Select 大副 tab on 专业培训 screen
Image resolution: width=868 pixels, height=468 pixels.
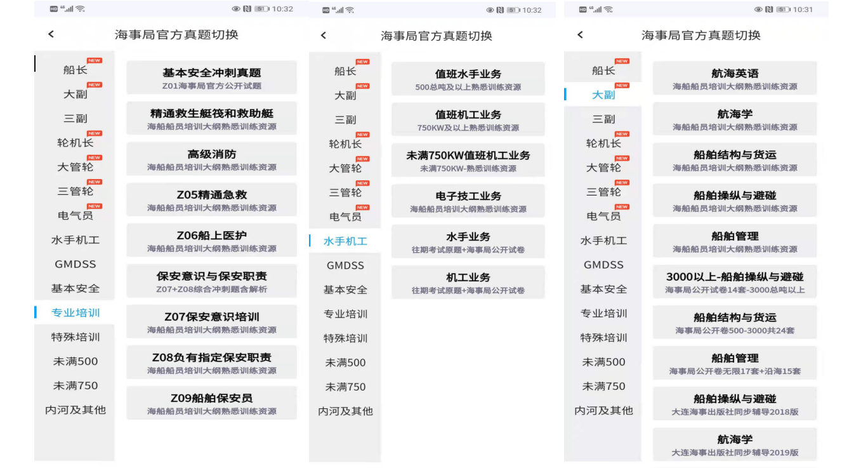point(75,94)
